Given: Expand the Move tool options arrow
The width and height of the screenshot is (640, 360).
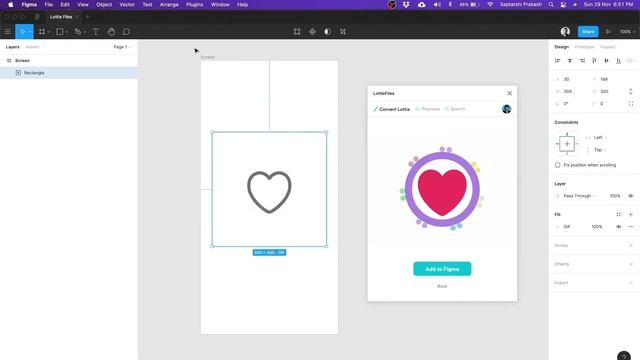Looking at the screenshot, I should click(30, 32).
